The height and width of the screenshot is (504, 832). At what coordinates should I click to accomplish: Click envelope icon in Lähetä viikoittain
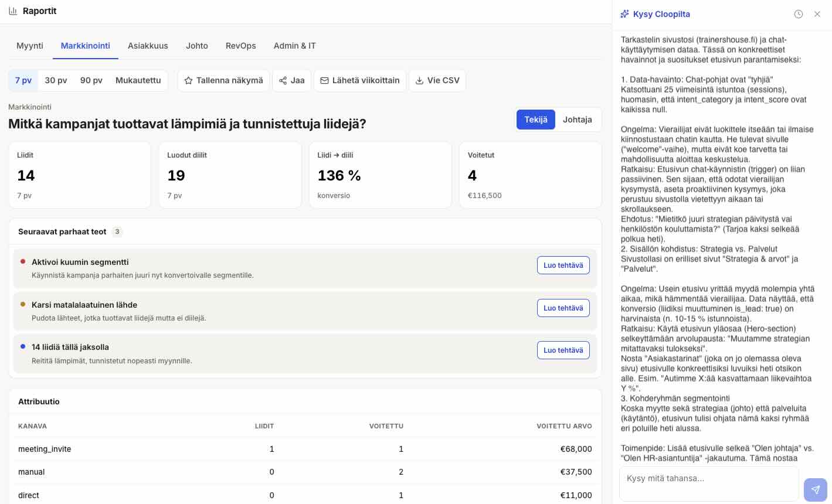tap(324, 80)
